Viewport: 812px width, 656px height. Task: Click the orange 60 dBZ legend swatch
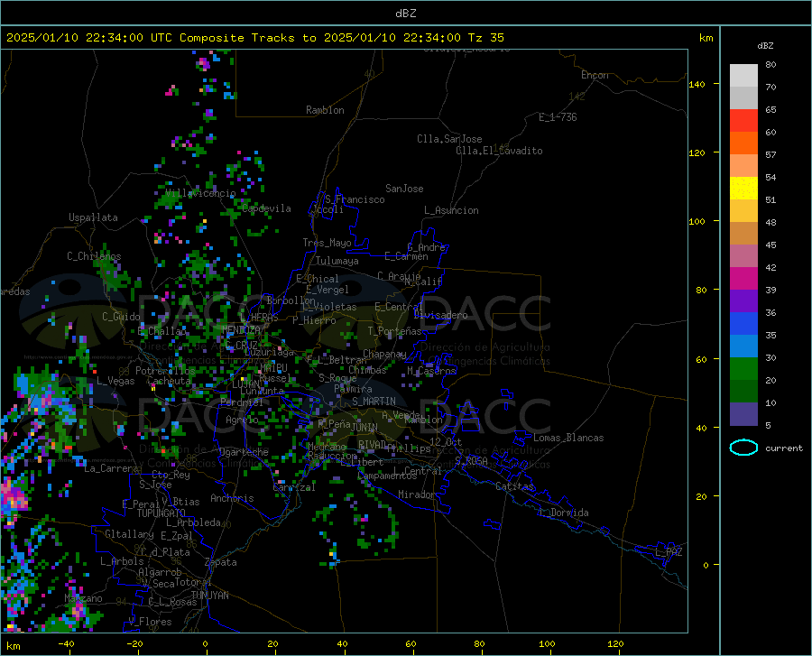pos(743,143)
